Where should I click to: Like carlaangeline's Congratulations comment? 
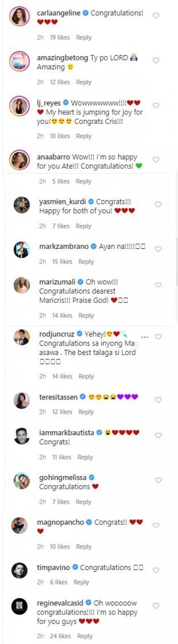click(156, 16)
